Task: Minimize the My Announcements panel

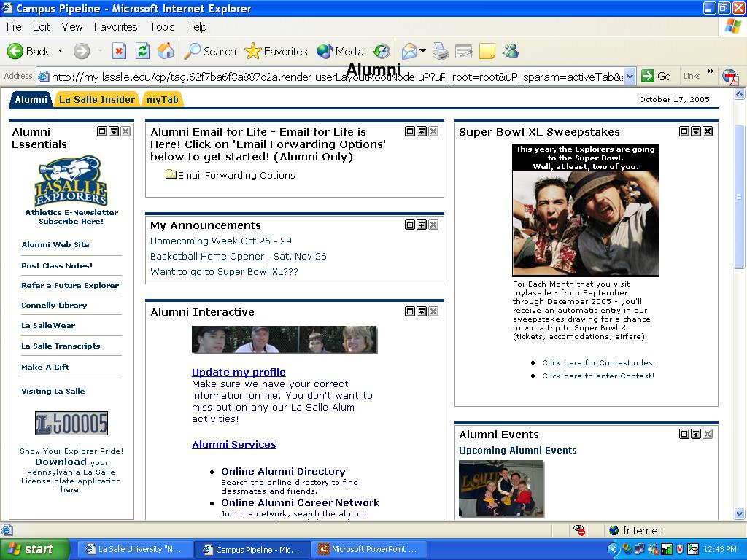Action: point(422,225)
